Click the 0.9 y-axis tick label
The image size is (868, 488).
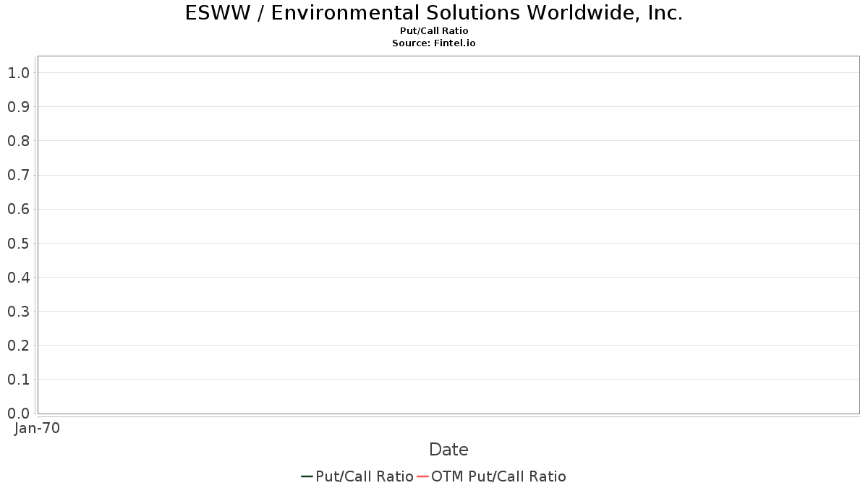tap(18, 107)
